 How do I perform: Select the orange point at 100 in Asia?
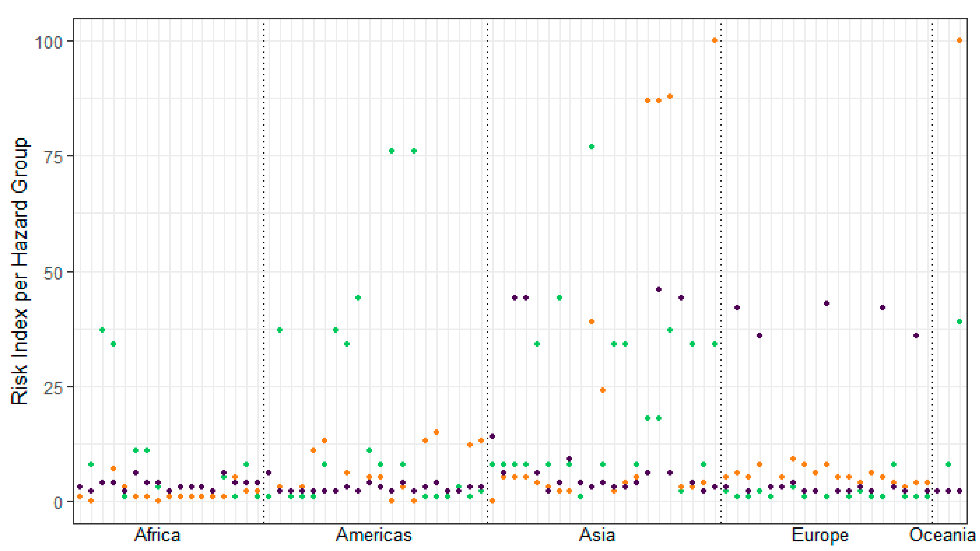tap(715, 40)
